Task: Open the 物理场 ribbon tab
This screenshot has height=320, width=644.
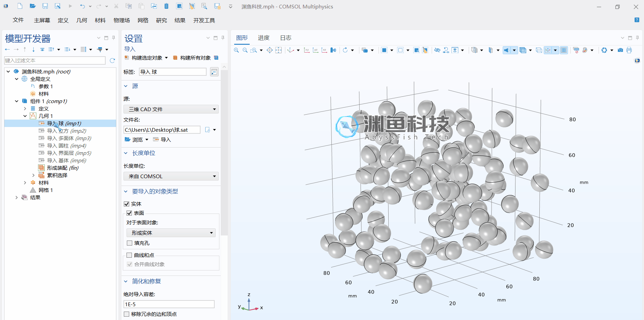Action: [122, 20]
